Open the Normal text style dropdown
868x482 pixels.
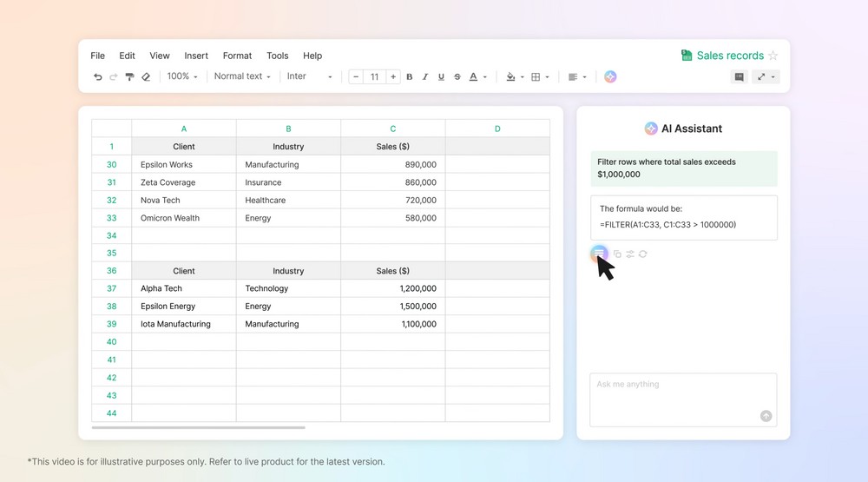[x=242, y=76]
